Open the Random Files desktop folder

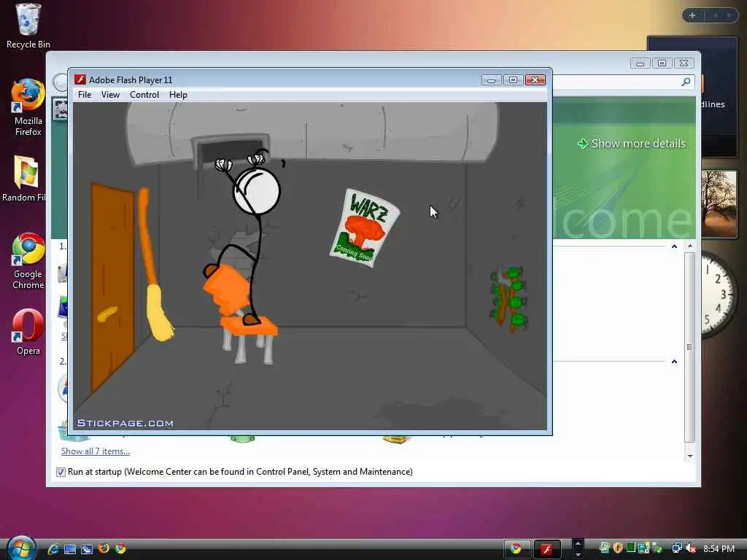(x=24, y=179)
